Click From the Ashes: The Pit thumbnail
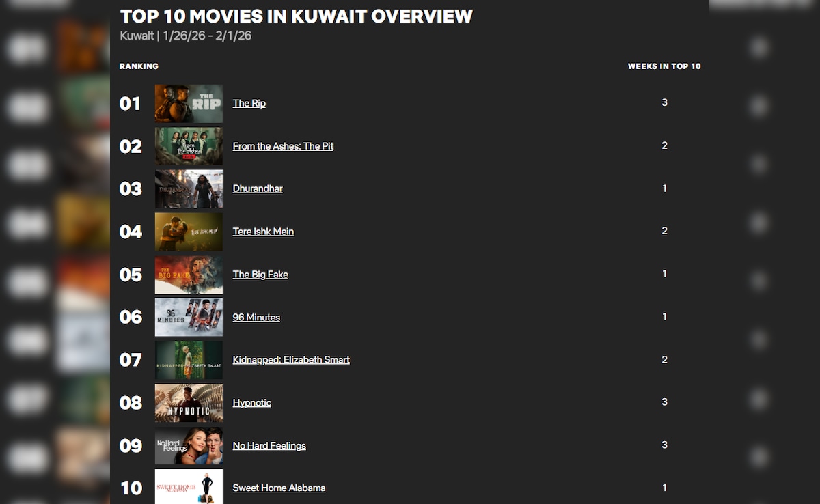The image size is (820, 504). click(189, 146)
